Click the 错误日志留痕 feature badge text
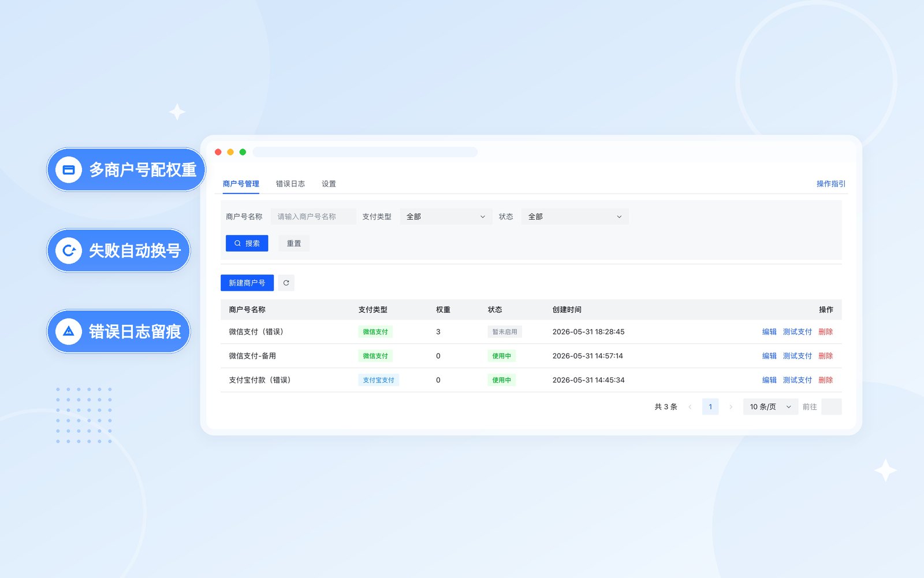This screenshot has width=924, height=578. click(135, 332)
